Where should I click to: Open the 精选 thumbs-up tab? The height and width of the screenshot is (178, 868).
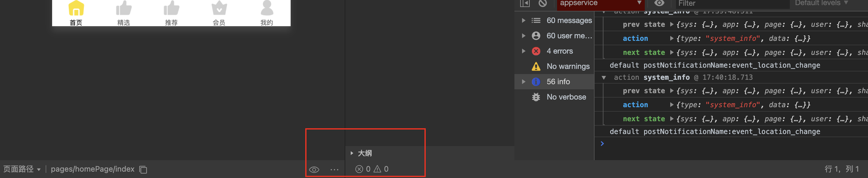124,8
